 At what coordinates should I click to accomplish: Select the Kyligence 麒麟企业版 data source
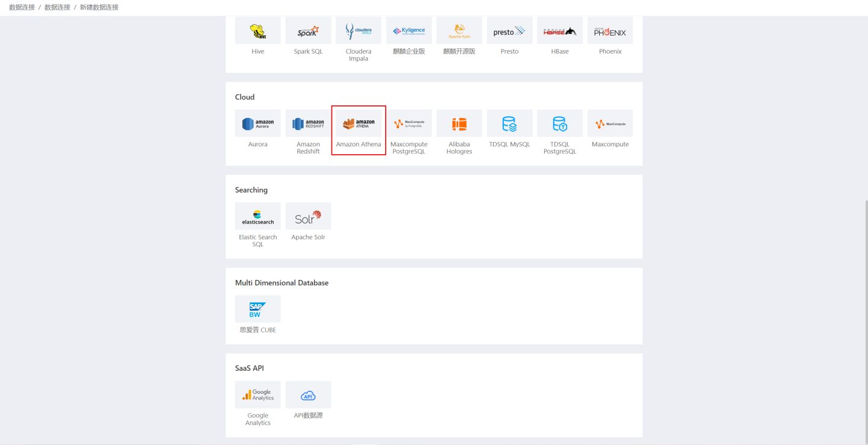point(409,31)
